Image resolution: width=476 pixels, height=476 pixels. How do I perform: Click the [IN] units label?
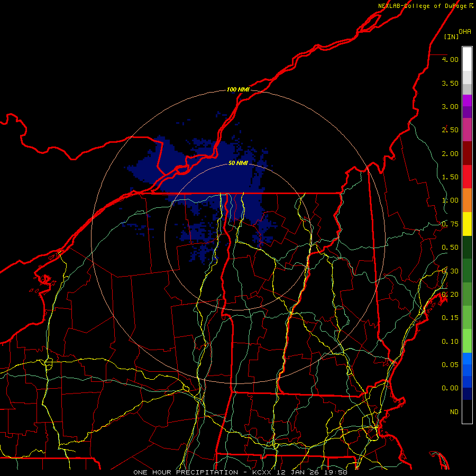tap(451, 36)
